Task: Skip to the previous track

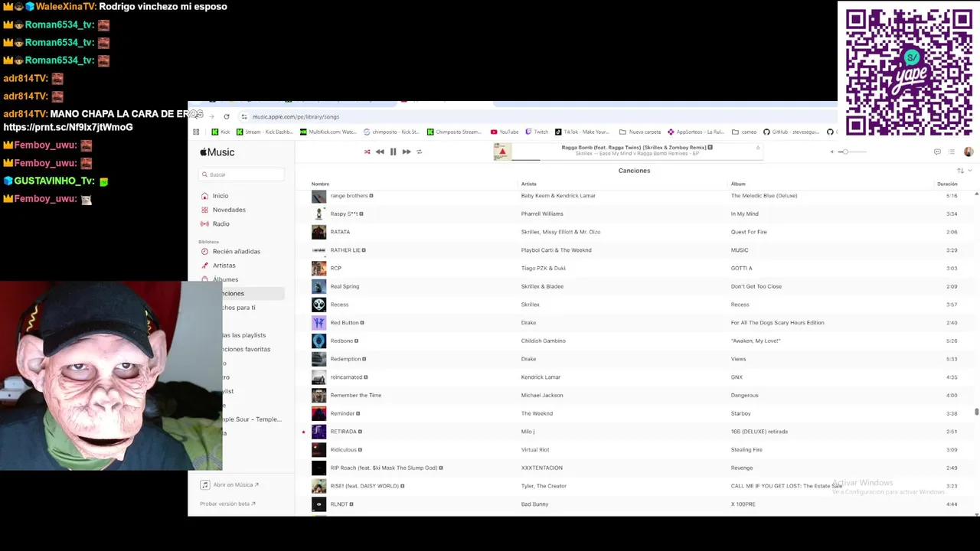Action: [380, 152]
